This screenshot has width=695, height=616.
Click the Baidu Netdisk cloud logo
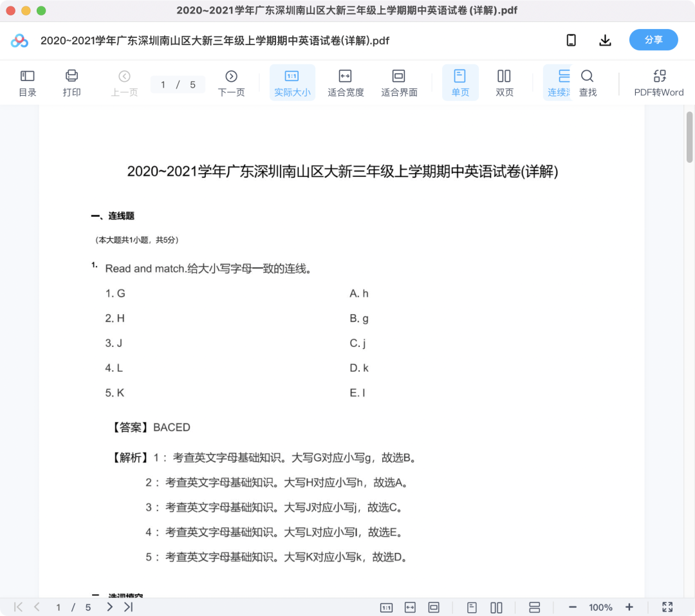19,41
